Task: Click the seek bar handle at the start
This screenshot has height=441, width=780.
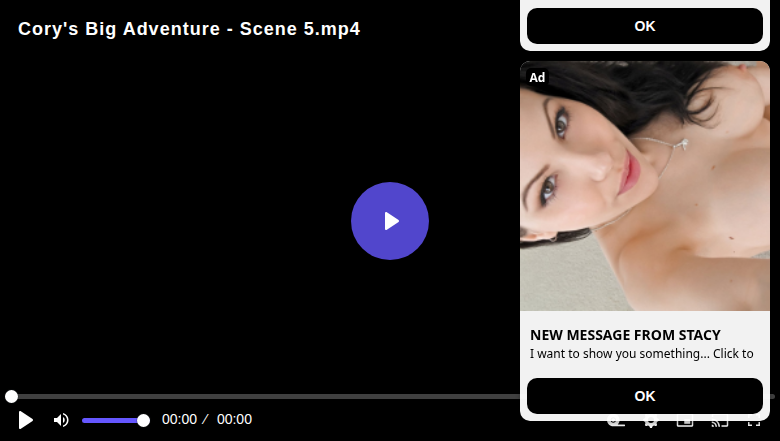Action: (11, 396)
